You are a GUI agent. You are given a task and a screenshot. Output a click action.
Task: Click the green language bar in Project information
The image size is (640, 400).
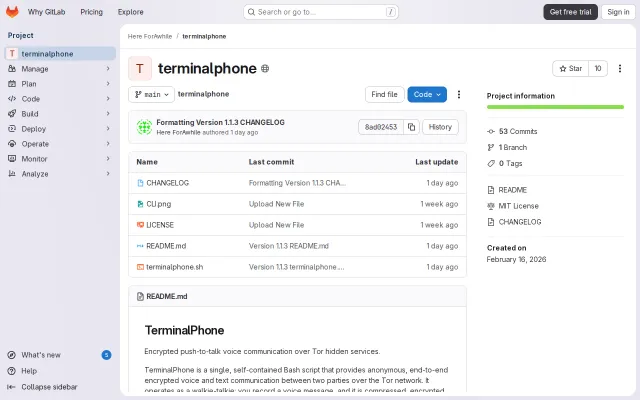555,107
